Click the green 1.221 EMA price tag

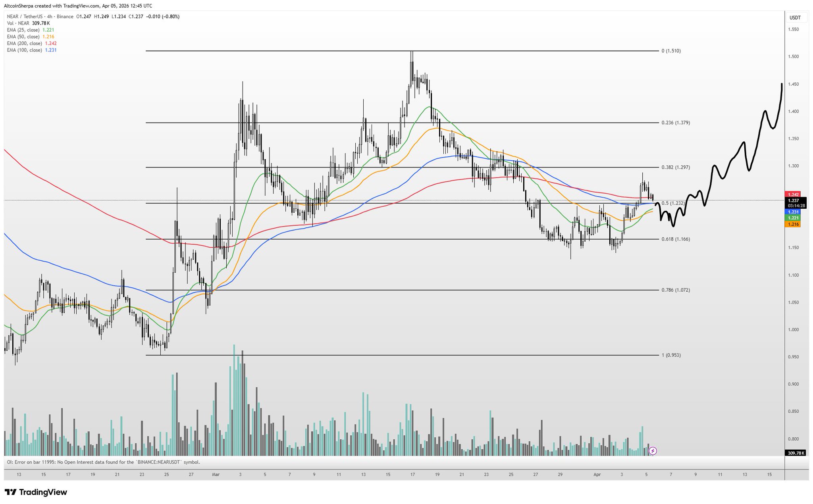[x=792, y=218]
